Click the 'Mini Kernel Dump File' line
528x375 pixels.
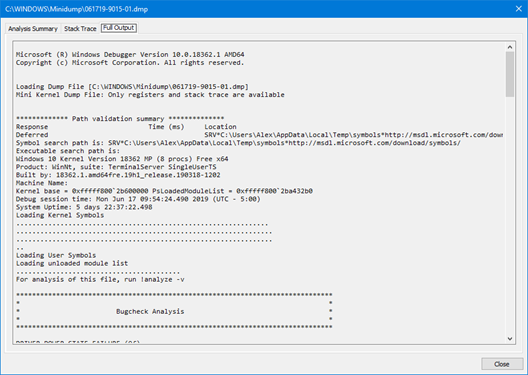tap(150, 95)
